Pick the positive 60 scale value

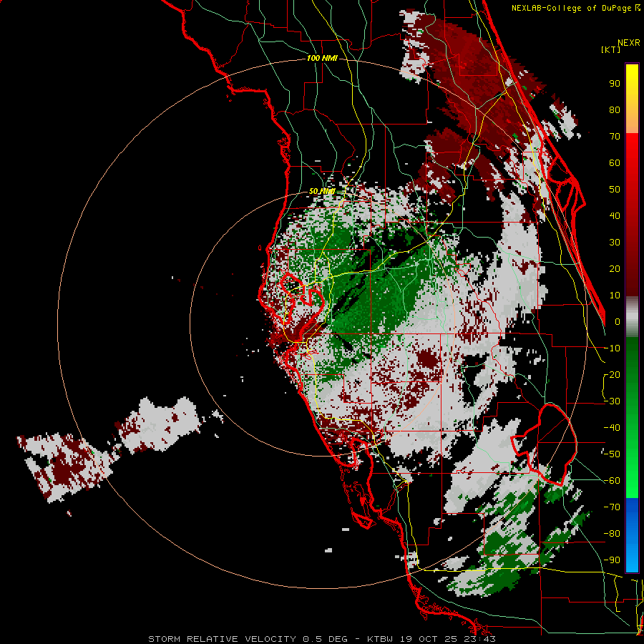click(615, 163)
